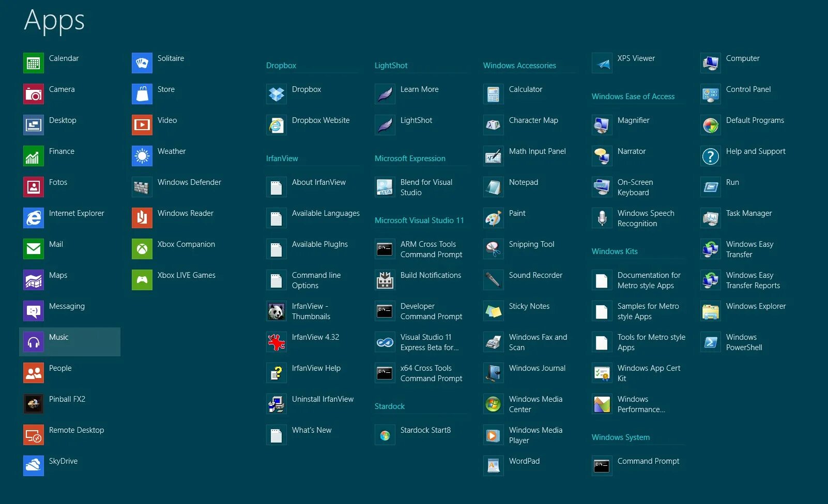Launch Xbox LIVE Games controller icon
This screenshot has height=504, width=828.
tap(142, 280)
